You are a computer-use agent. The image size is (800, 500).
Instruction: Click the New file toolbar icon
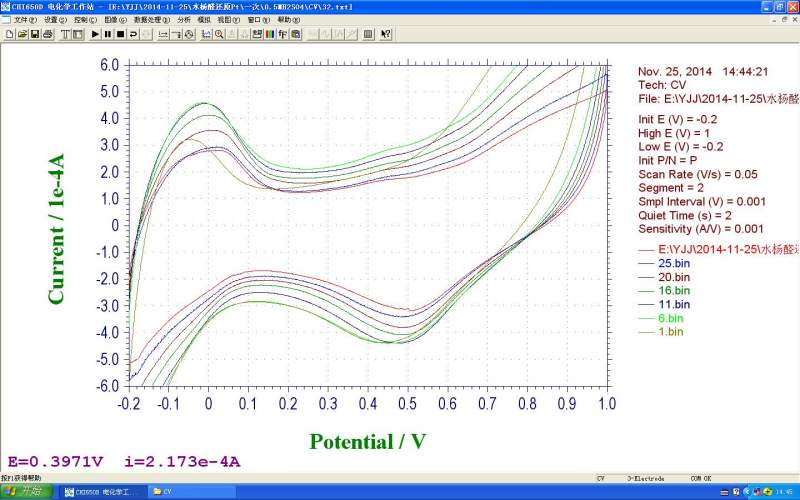[9, 34]
